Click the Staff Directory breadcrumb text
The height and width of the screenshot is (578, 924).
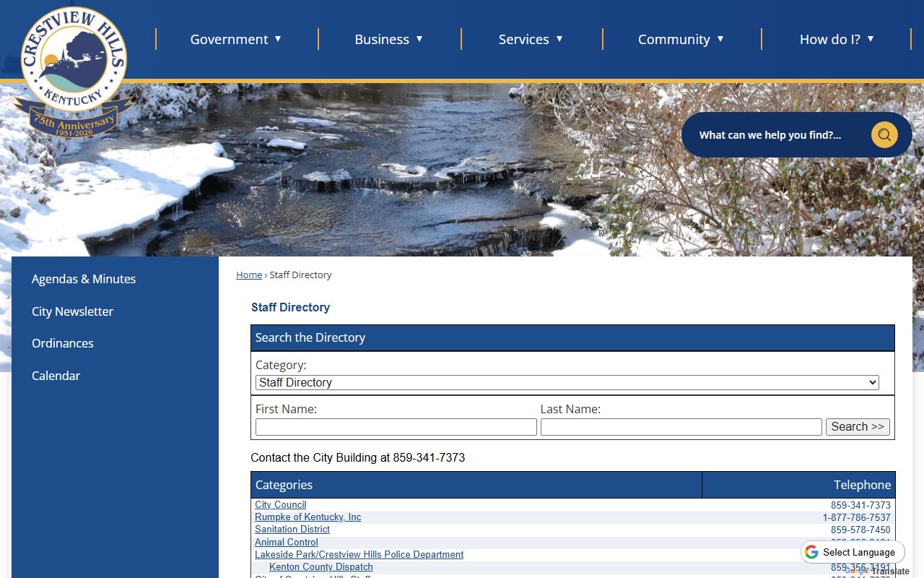pyautogui.click(x=300, y=275)
